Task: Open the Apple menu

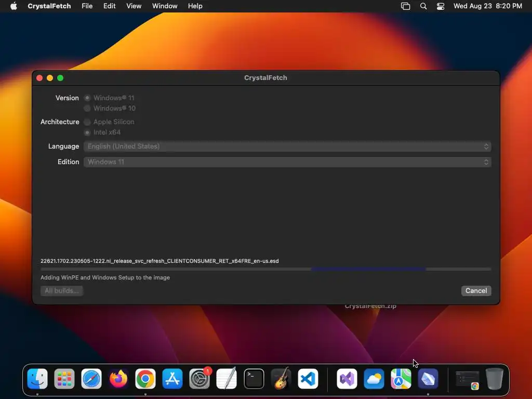Action: tap(14, 6)
